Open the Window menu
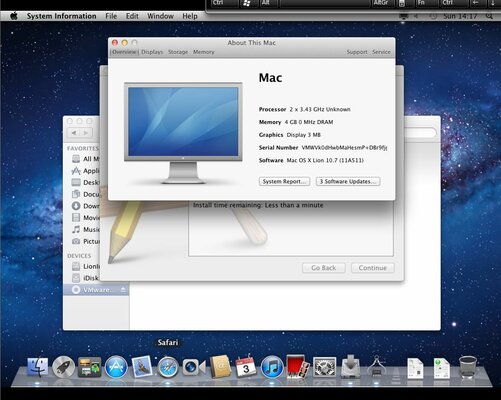The image size is (501, 400). [160, 16]
